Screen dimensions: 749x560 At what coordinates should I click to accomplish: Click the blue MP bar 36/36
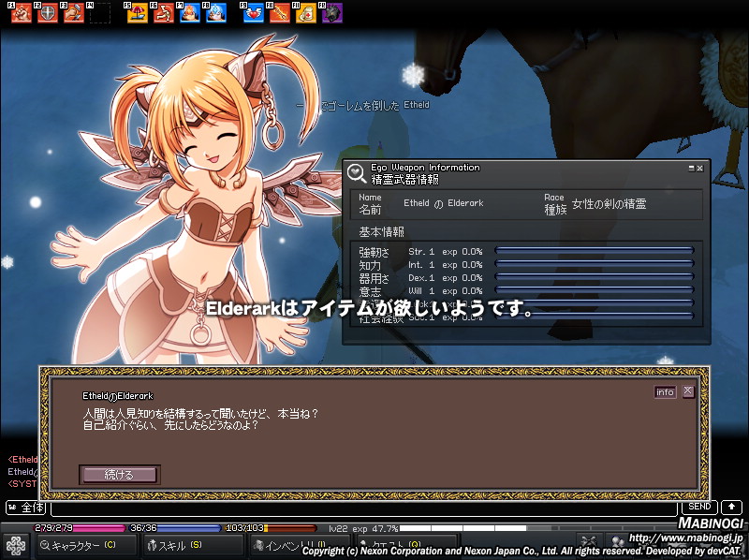pyautogui.click(x=175, y=528)
